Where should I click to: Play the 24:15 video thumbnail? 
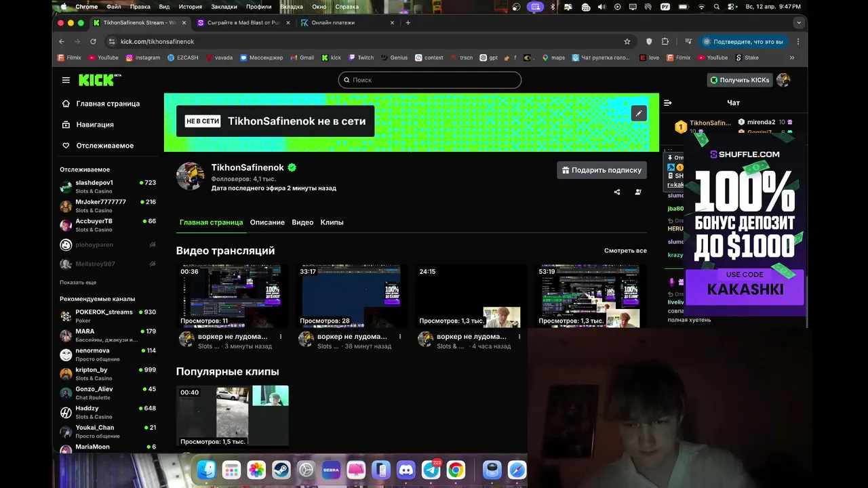(x=471, y=296)
